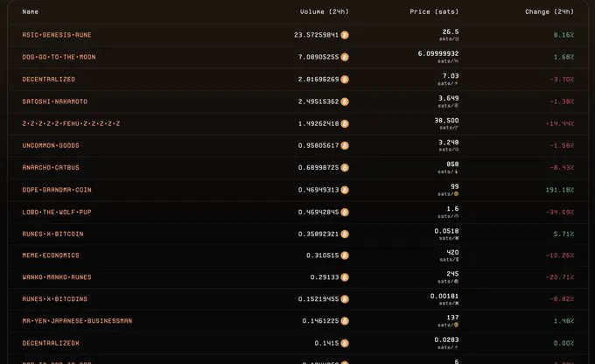Click rune symbol under WANKO•MANKO•RUNES price
The width and height of the screenshot is (595, 364).
tap(456, 281)
